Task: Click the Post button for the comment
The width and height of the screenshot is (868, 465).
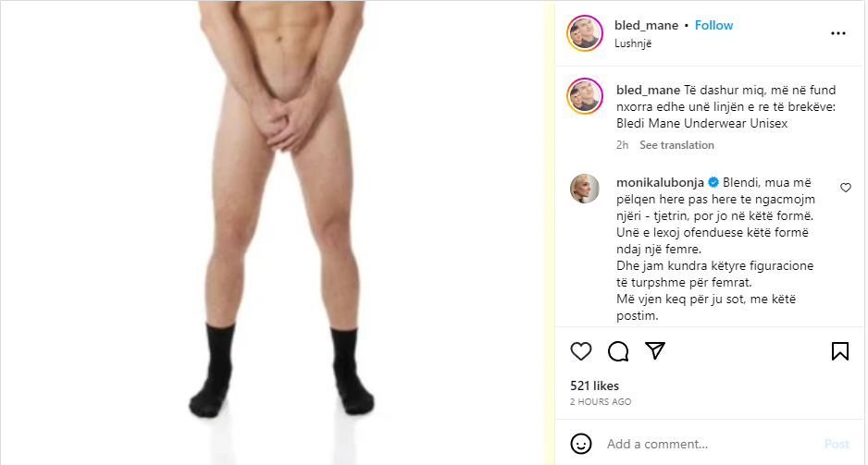Action: click(837, 444)
